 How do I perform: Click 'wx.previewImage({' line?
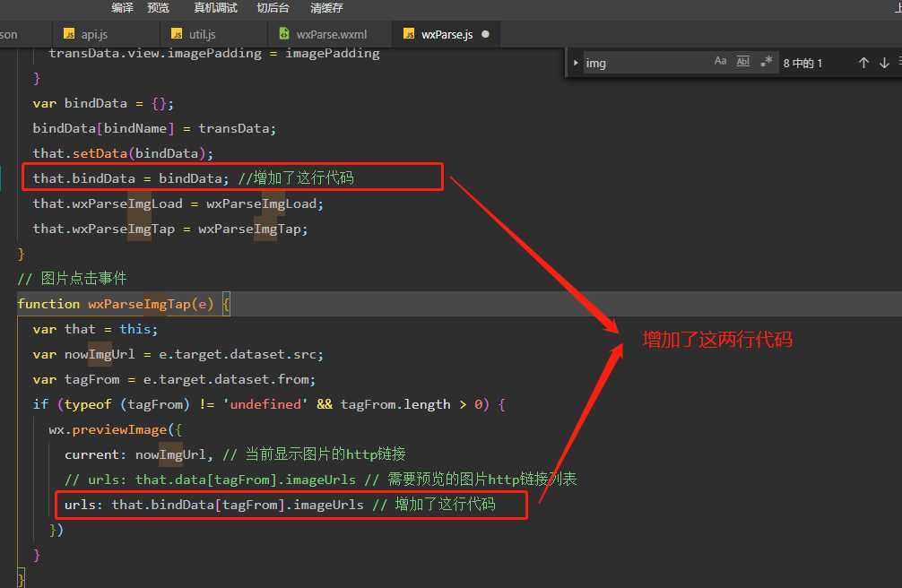point(115,429)
